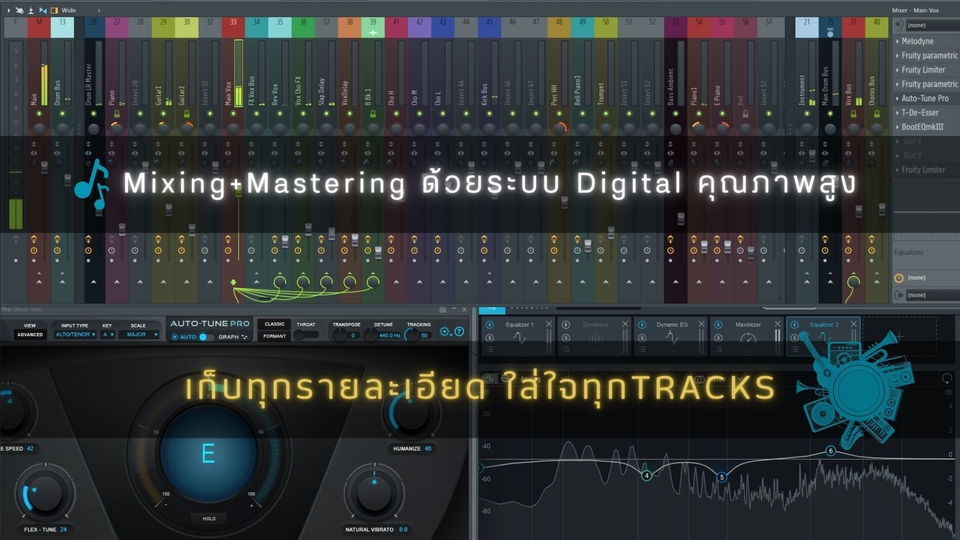The width and height of the screenshot is (960, 540).
Task: Adjust the Flex-Tune knob
Action: (44, 494)
